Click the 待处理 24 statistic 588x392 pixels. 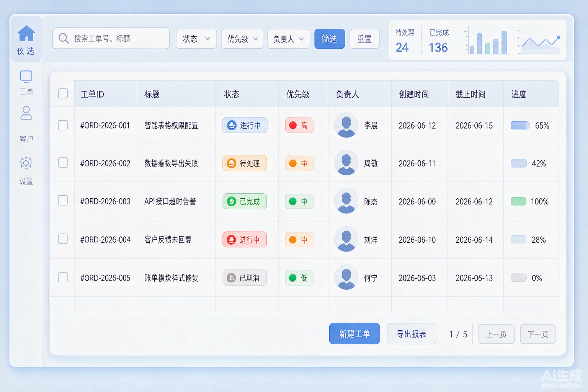(x=405, y=41)
